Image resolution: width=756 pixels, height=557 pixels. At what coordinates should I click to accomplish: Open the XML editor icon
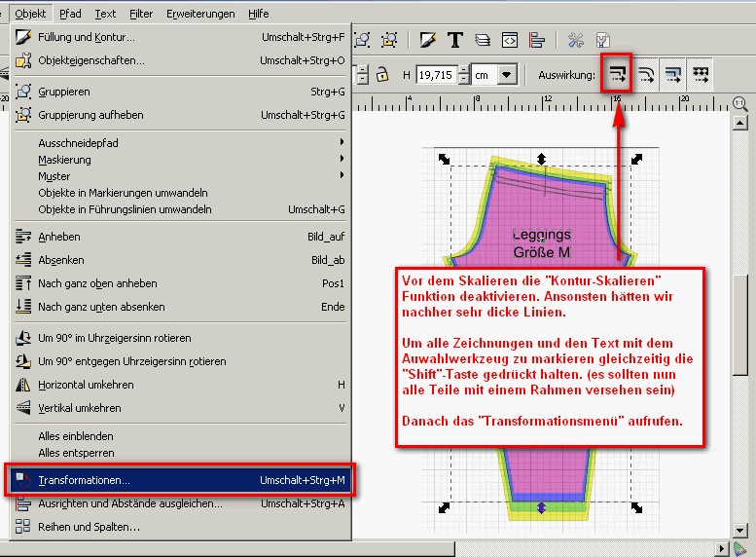click(x=509, y=40)
